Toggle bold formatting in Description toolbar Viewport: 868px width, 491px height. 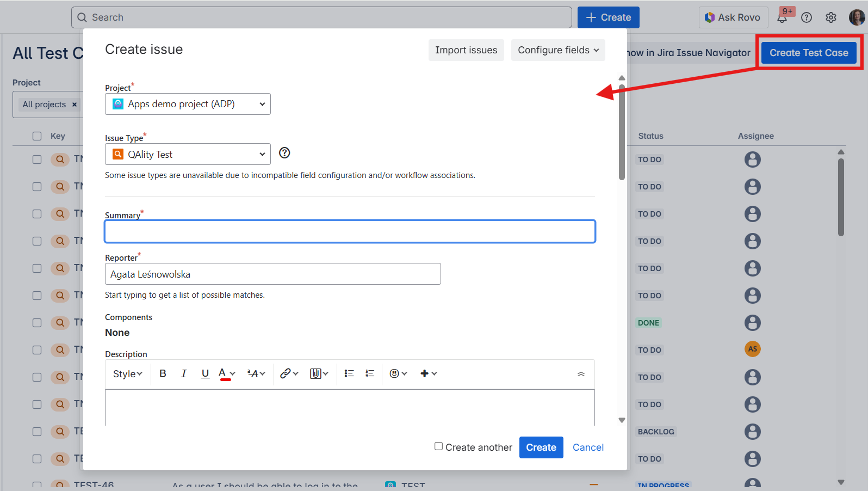coord(163,373)
